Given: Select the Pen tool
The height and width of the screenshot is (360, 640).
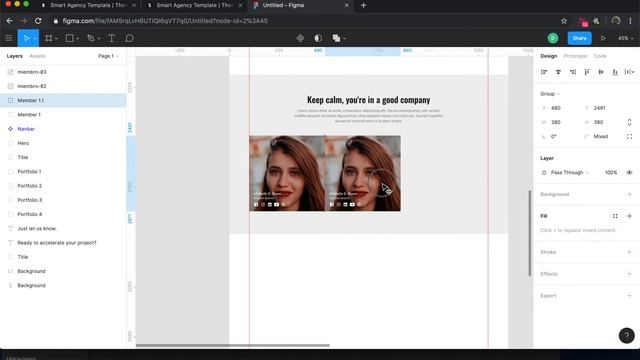Looking at the screenshot, I should (x=91, y=38).
